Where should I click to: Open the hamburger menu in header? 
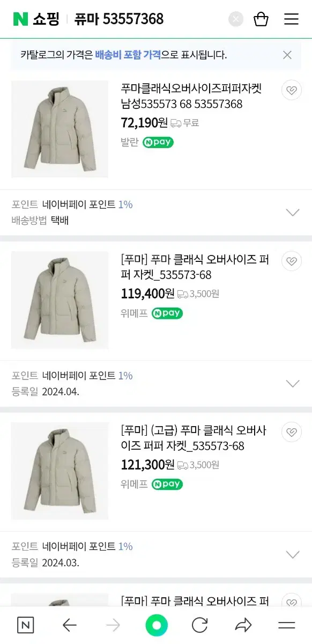click(291, 19)
